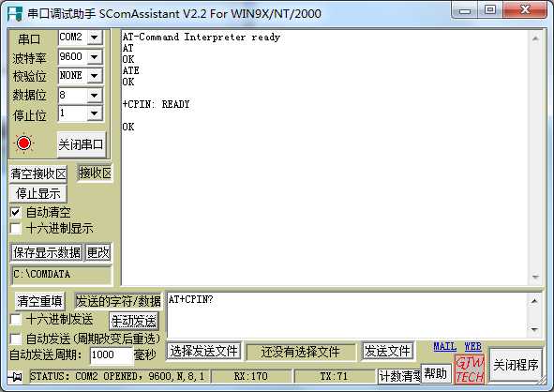Click the 发送文件 button

(387, 352)
